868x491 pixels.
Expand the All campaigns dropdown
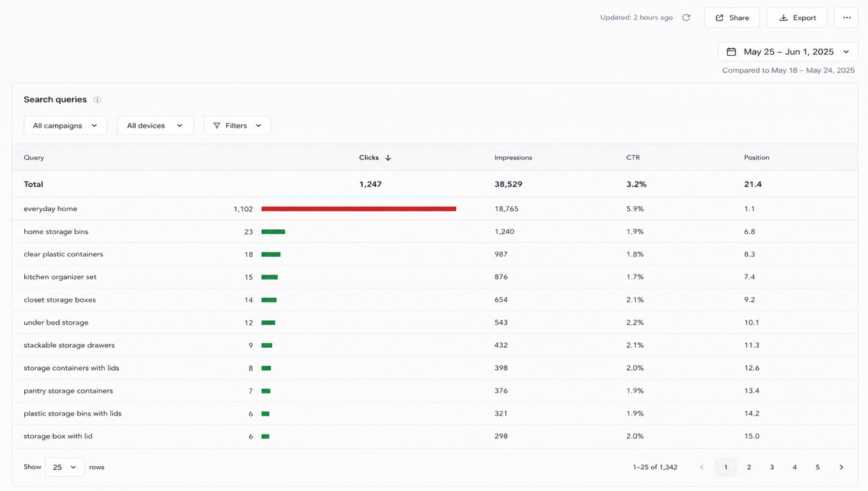[x=65, y=125]
